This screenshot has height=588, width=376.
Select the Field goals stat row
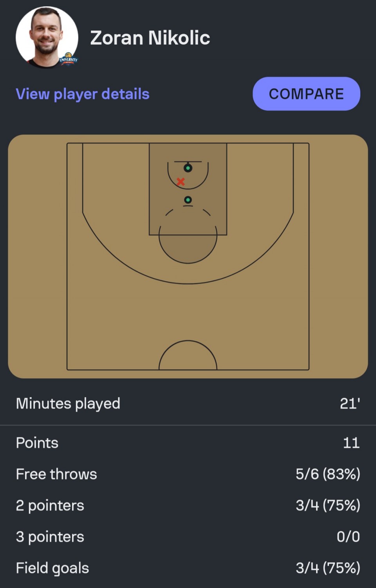coord(188,568)
